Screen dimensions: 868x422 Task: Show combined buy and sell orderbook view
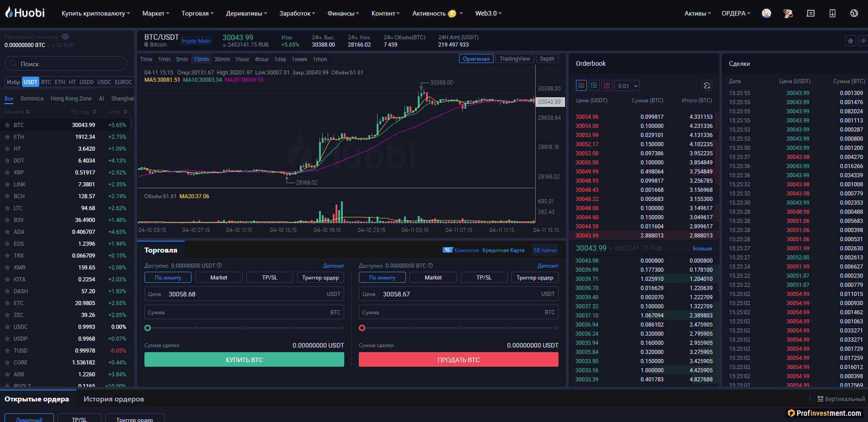tap(581, 85)
